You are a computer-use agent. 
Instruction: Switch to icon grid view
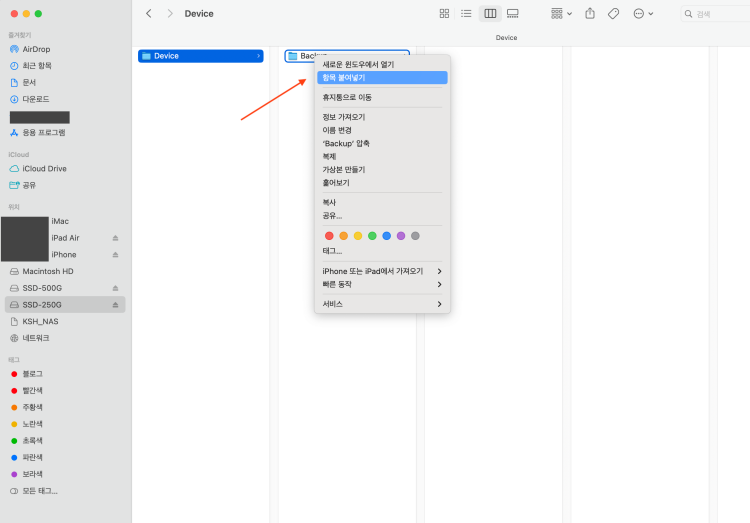(x=444, y=13)
